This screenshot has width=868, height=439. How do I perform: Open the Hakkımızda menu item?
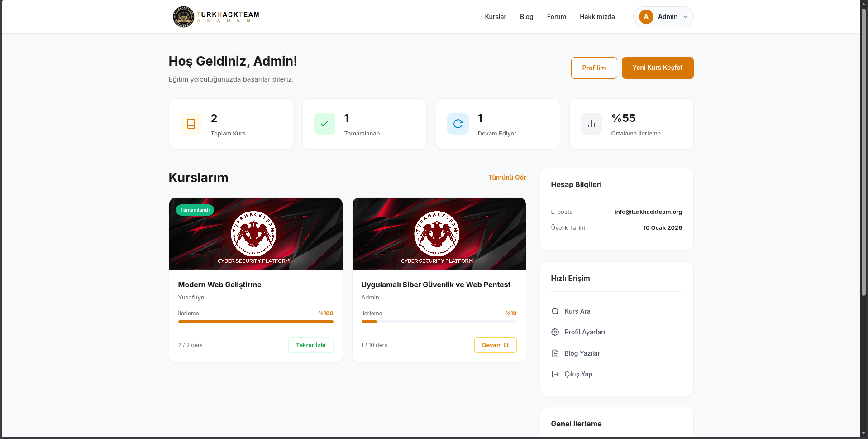coord(597,17)
